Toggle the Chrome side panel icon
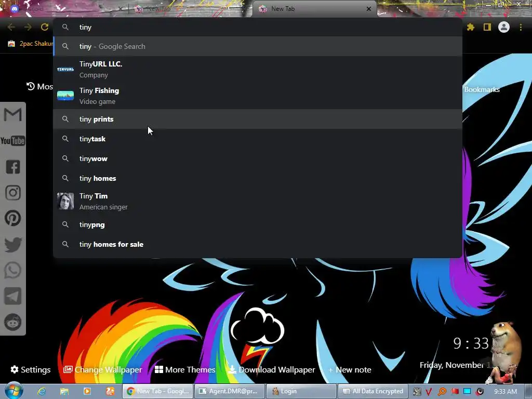 pyautogui.click(x=487, y=27)
